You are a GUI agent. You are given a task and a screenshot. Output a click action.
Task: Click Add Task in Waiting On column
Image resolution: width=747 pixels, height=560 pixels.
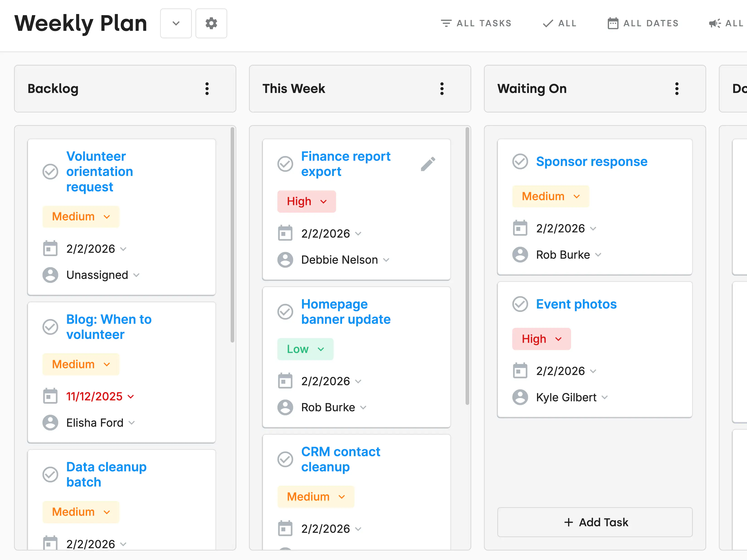[595, 522]
